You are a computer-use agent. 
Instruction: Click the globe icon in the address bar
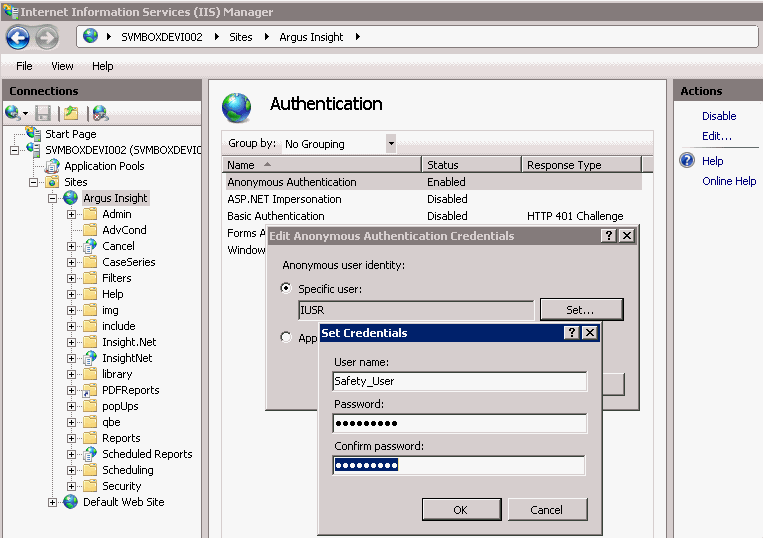[x=91, y=36]
